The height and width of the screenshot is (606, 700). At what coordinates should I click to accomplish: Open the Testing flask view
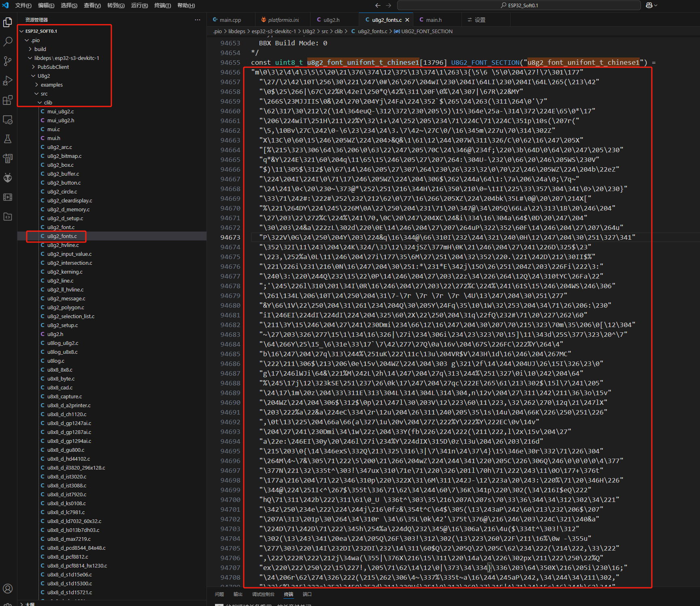[8, 139]
